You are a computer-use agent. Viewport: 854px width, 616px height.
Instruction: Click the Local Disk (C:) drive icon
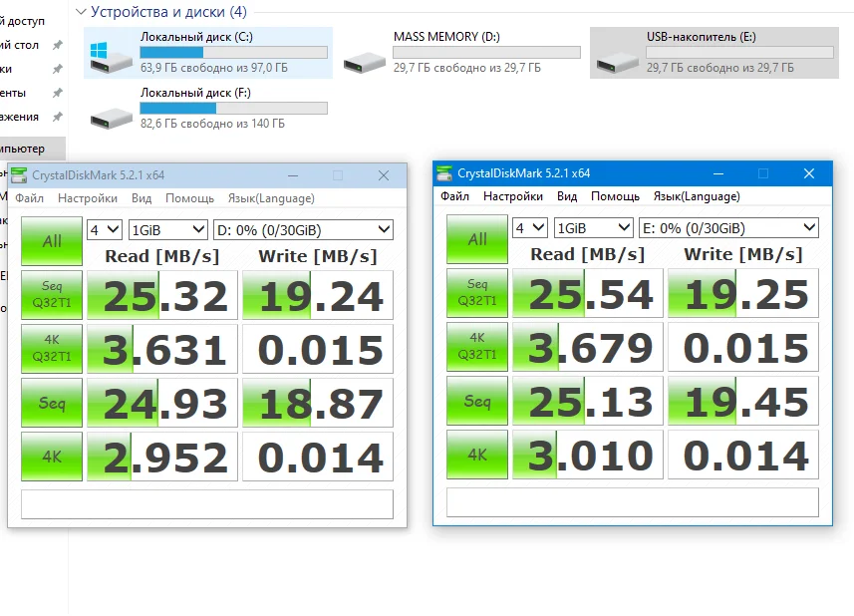[x=111, y=58]
